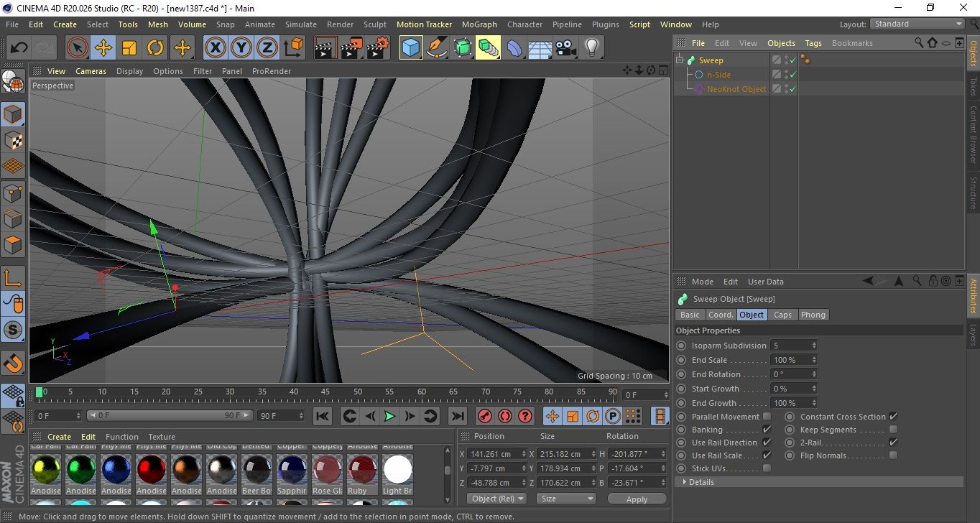Click the Apply button
The height and width of the screenshot is (523, 980).
click(637, 499)
